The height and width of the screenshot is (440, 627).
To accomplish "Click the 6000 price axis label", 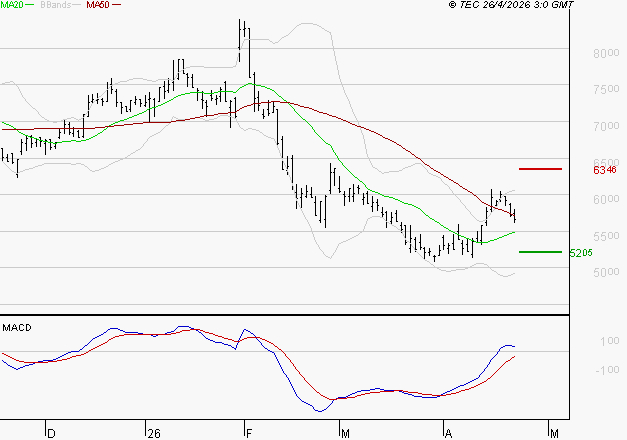I will (x=606, y=199).
